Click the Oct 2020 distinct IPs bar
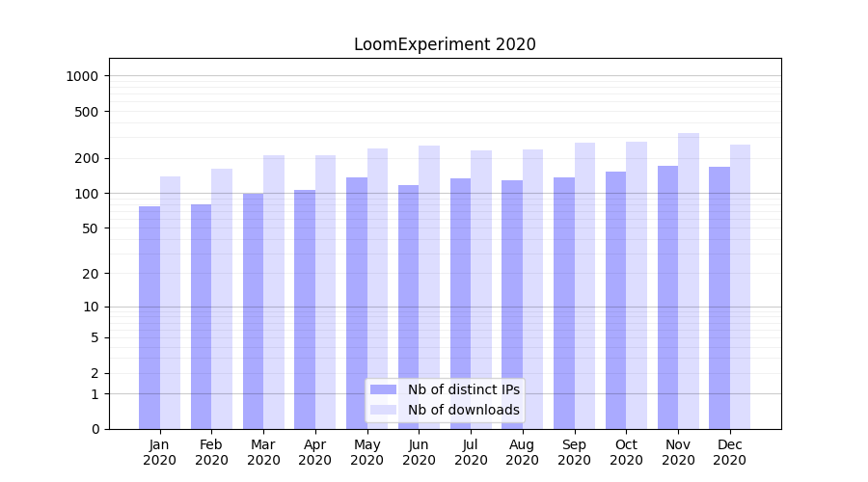Image resolution: width=868 pixels, height=482 pixels. click(615, 300)
